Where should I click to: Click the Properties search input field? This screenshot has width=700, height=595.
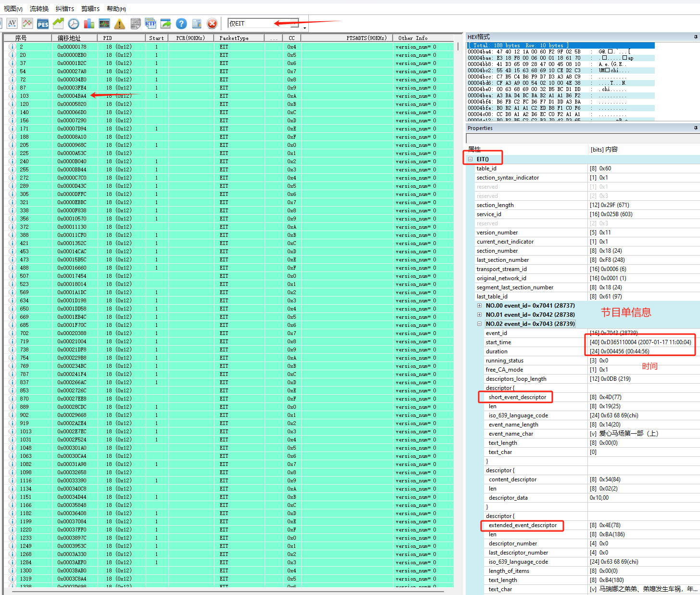(x=582, y=138)
